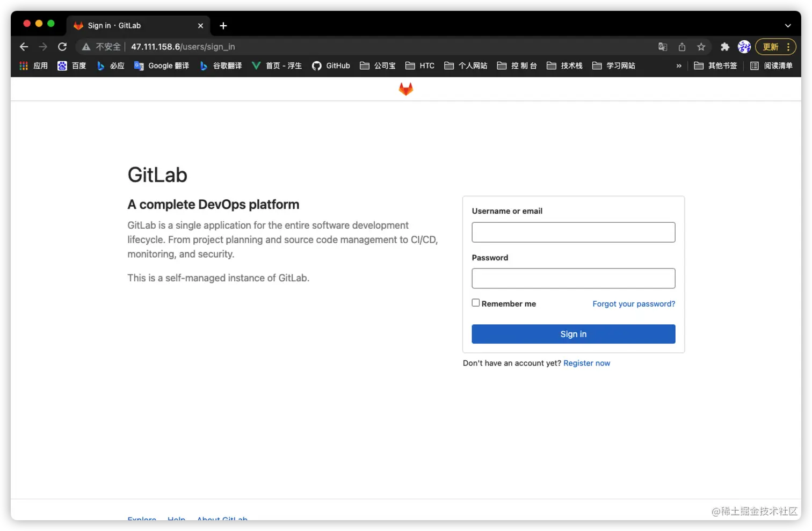This screenshot has height=531, width=812.
Task: Open the 技术栈 bookmark folder
Action: [x=564, y=66]
